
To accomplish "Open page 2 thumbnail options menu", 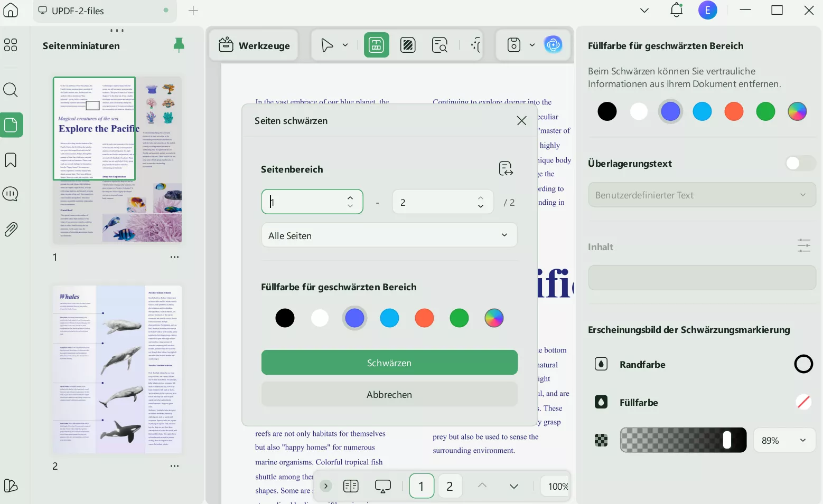I will (x=175, y=466).
